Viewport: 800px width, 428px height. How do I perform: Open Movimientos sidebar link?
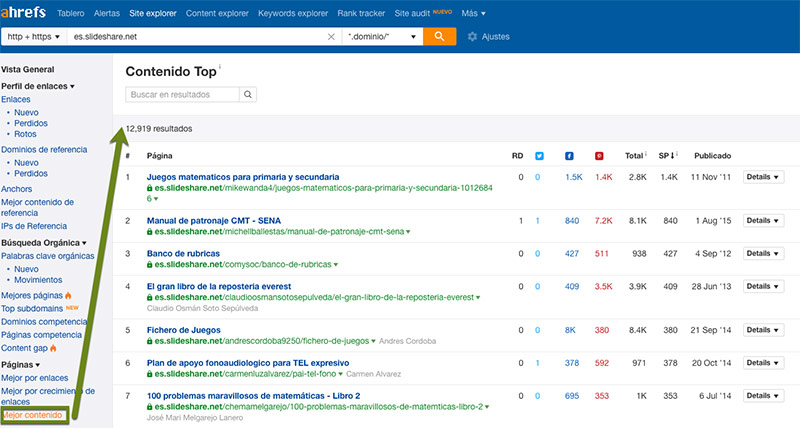(x=38, y=280)
